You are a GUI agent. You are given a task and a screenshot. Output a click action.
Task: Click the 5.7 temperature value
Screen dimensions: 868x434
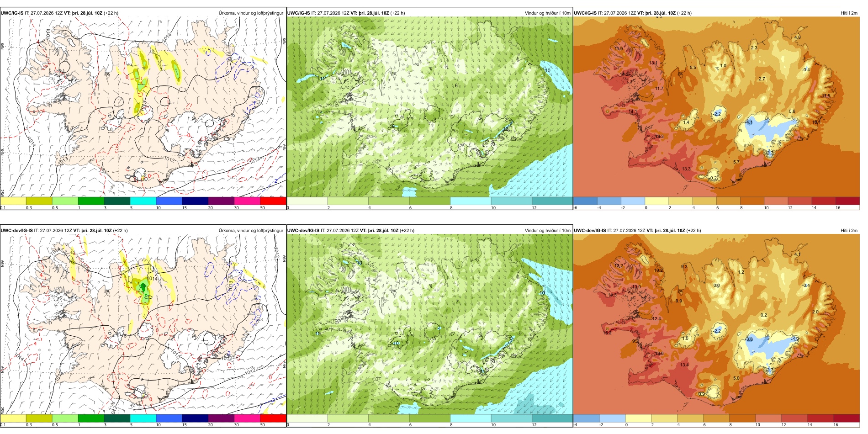coord(736,162)
